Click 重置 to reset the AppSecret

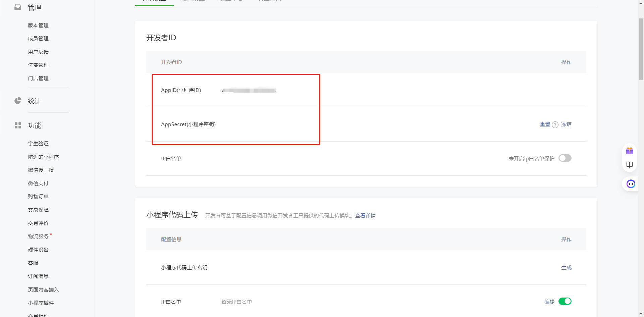(x=545, y=124)
